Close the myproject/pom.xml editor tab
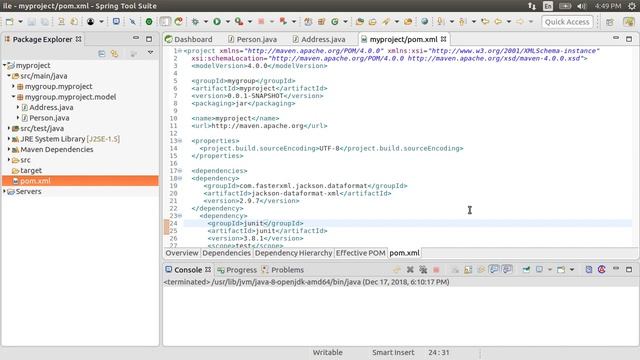The image size is (640, 360). pos(444,39)
